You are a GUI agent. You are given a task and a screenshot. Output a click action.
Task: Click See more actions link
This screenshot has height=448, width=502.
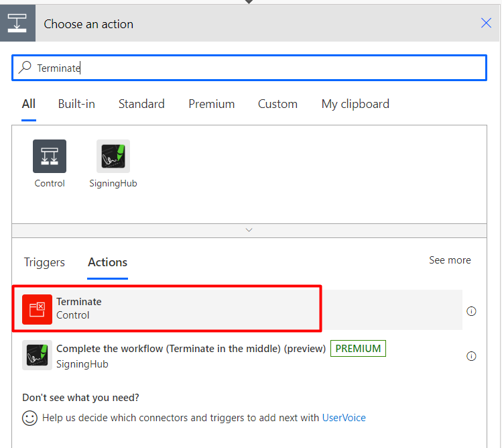pos(450,260)
